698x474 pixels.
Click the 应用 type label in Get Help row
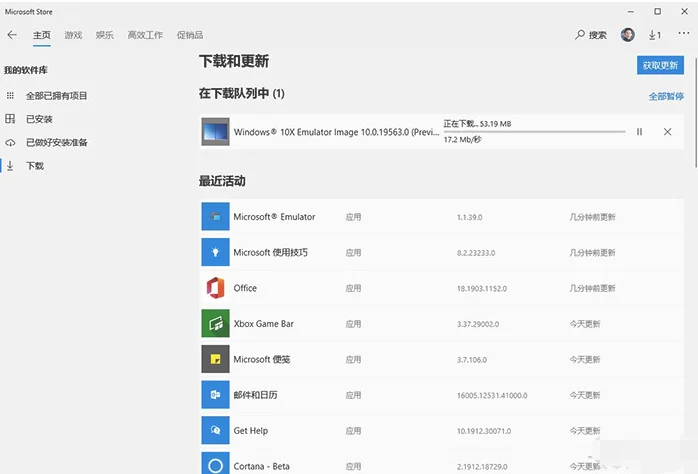[353, 431]
